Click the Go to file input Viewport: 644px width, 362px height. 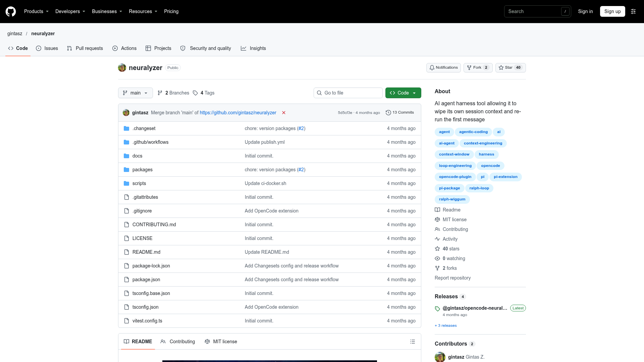[x=348, y=93]
